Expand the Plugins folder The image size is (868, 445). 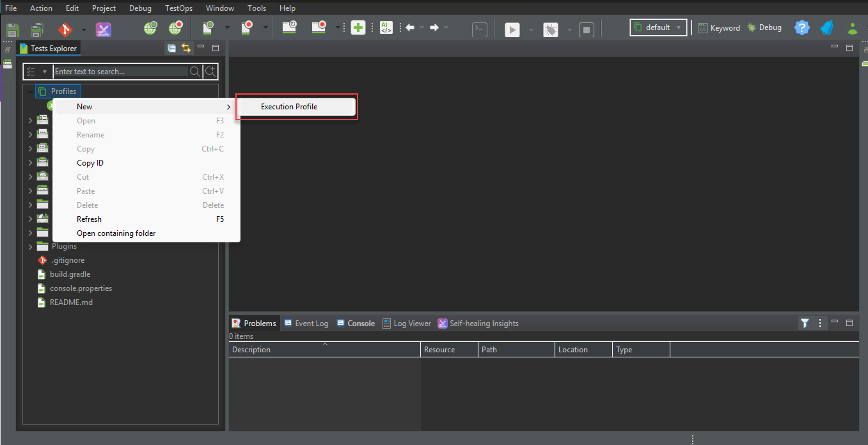(x=30, y=247)
